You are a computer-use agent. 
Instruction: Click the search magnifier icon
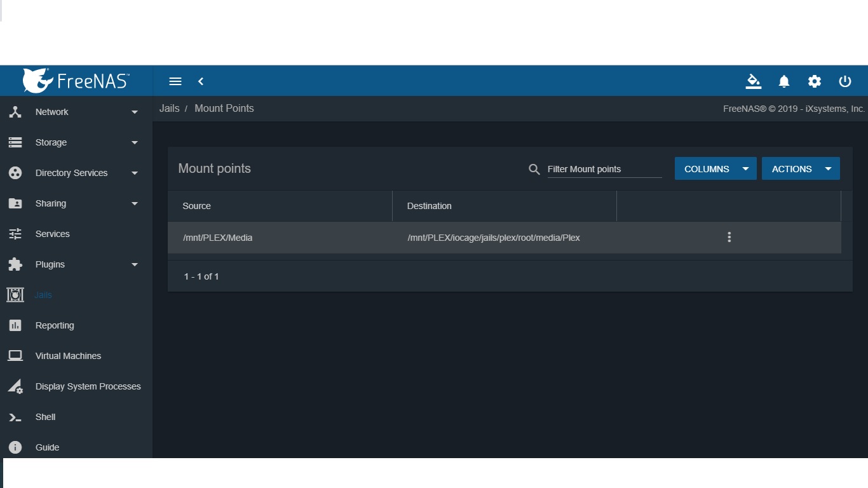point(534,169)
